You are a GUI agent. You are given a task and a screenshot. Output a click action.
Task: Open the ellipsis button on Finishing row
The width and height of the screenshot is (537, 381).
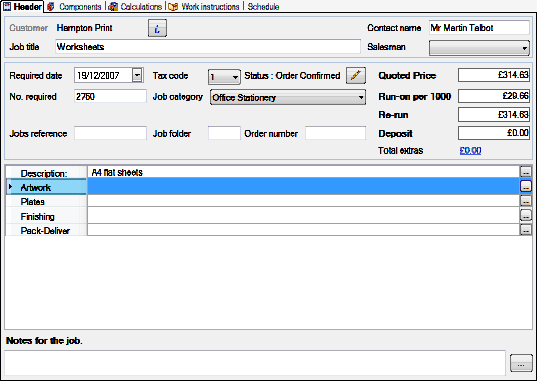[526, 215]
